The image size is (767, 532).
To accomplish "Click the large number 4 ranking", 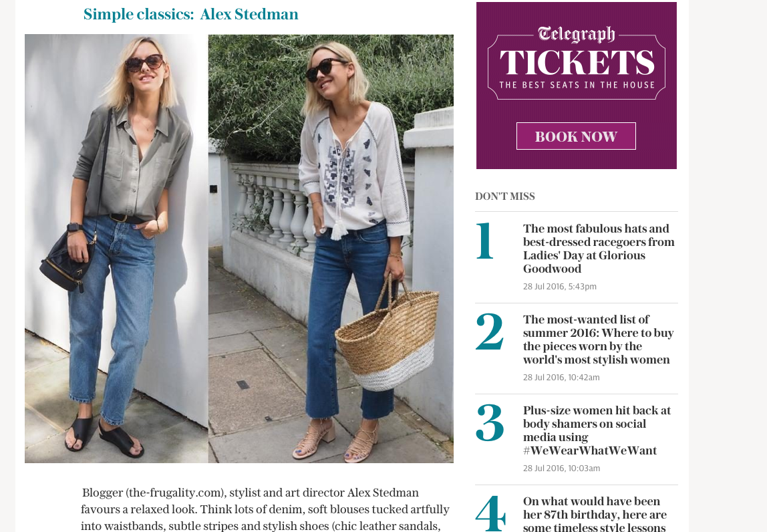I will [490, 513].
